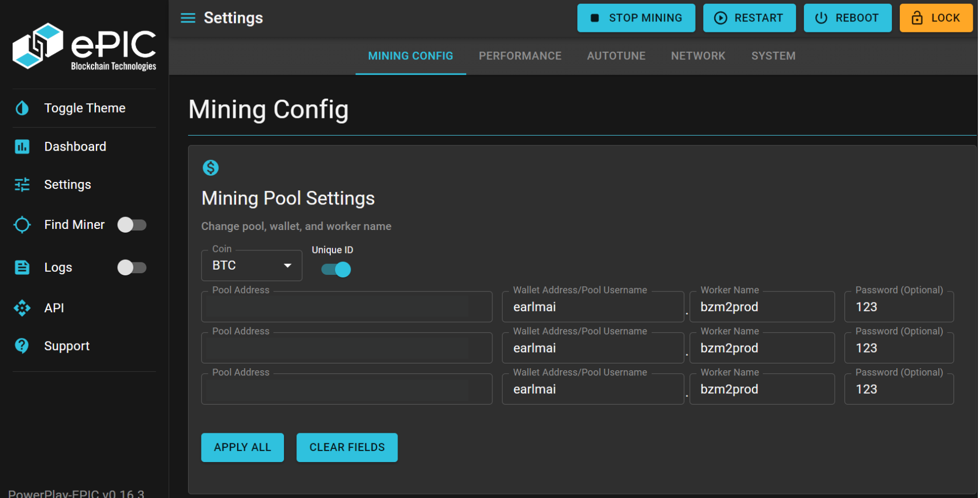
Task: Enable the Find Miner toggle switch
Action: point(132,225)
